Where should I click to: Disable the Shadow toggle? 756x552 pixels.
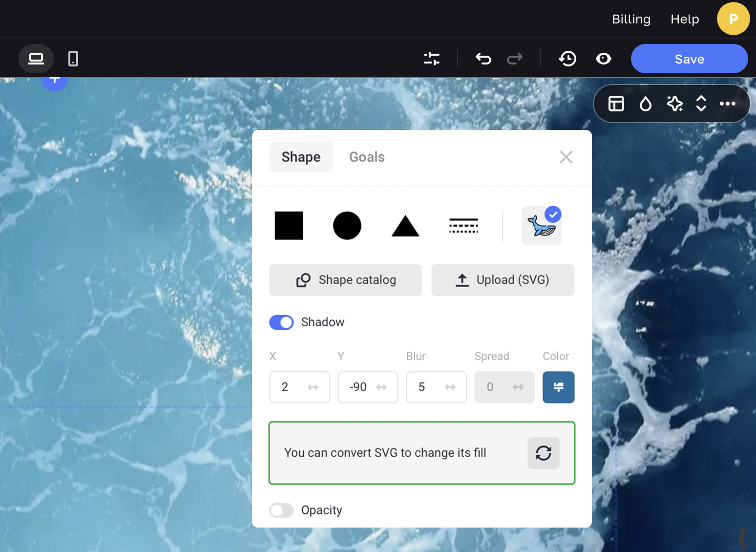tap(281, 322)
